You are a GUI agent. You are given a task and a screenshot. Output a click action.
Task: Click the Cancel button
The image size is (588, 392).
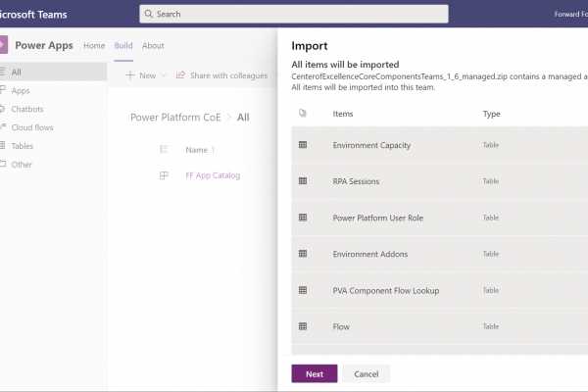click(x=367, y=373)
